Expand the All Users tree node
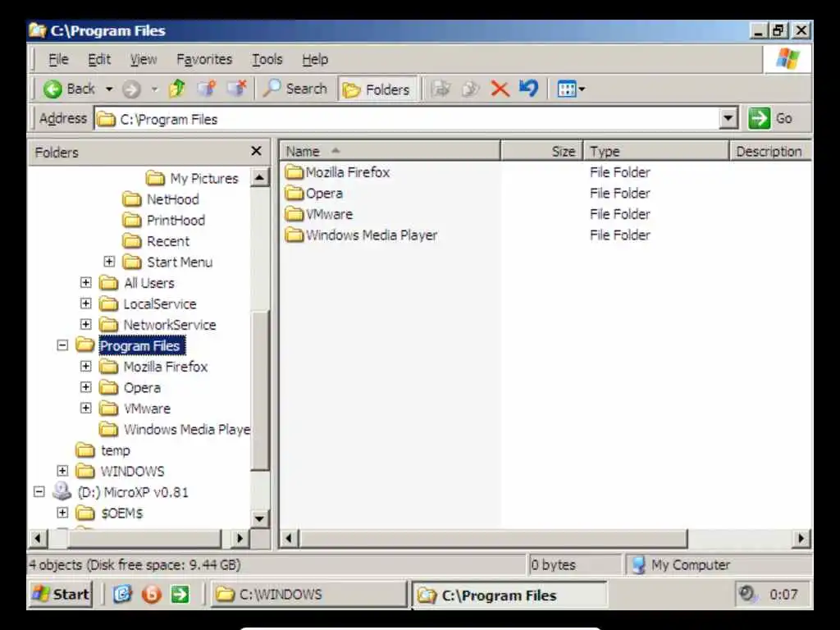 pos(85,282)
